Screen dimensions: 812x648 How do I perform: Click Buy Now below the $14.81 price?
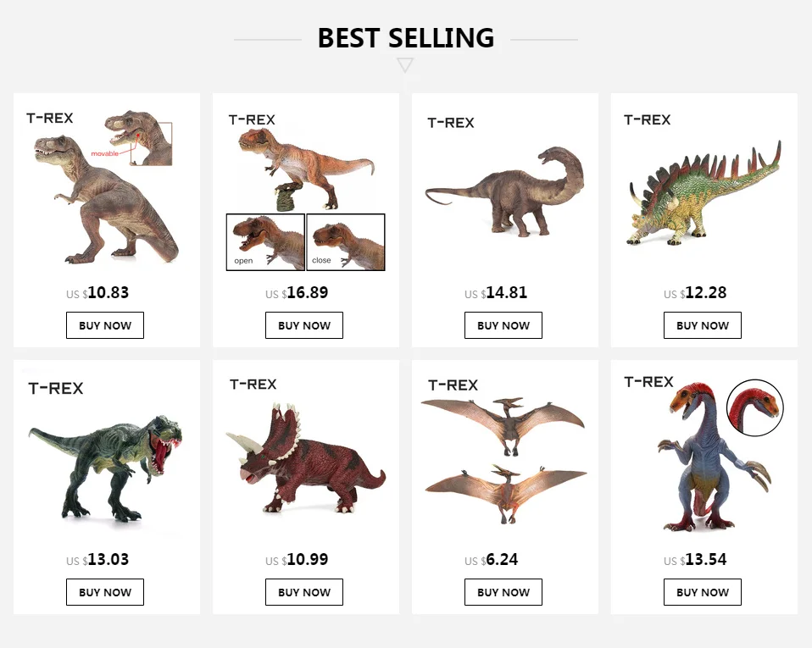[503, 325]
